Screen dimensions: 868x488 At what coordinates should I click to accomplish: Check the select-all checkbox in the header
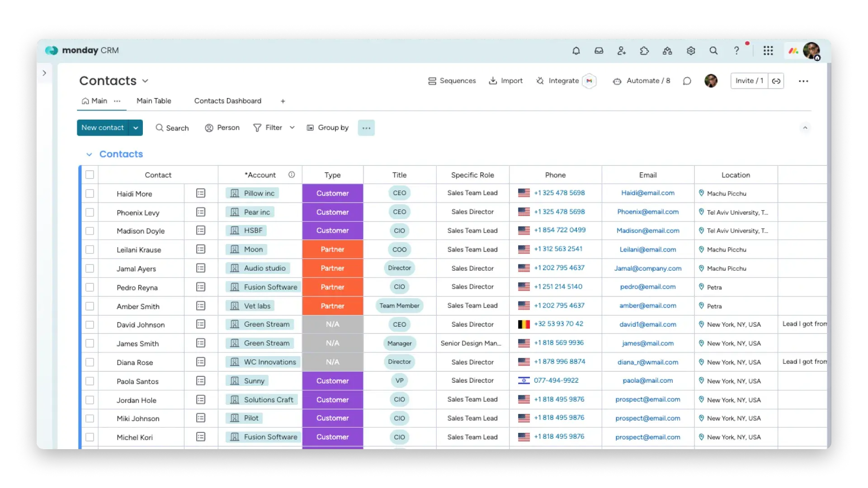click(90, 174)
